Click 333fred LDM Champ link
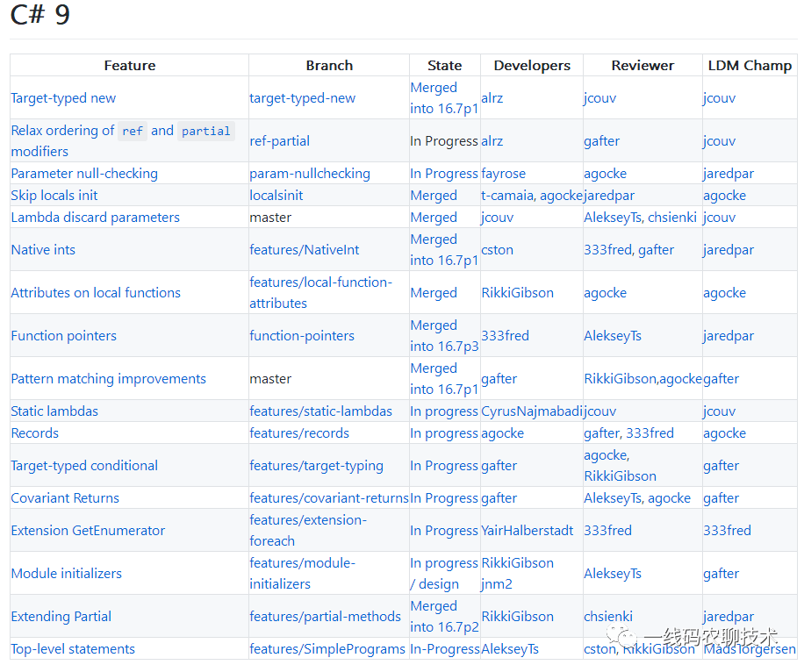Viewport: 804px width, 672px height. click(x=727, y=530)
